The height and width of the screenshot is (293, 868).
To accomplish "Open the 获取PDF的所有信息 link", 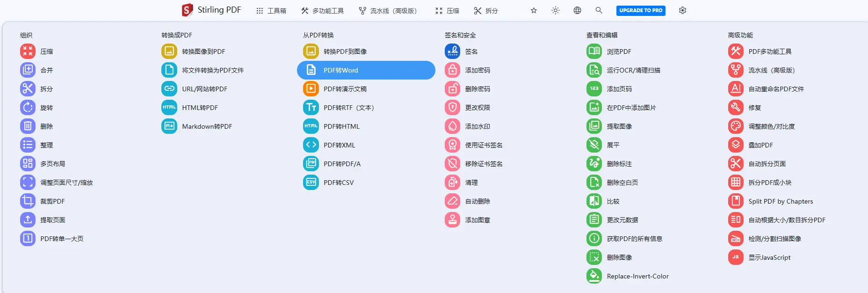I will (635, 239).
